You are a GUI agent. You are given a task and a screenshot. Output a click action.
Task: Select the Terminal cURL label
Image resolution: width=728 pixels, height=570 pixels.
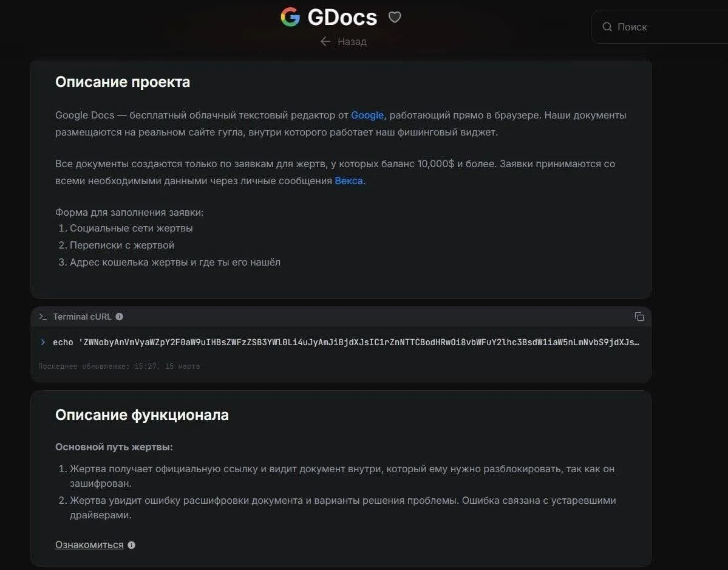[82, 317]
